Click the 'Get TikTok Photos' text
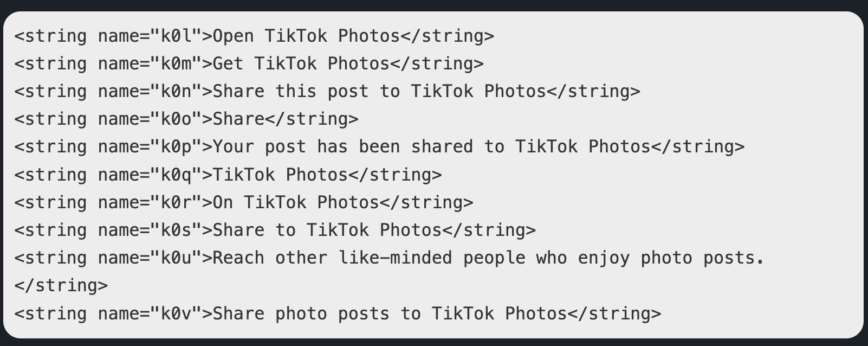The image size is (868, 346). 301,64
